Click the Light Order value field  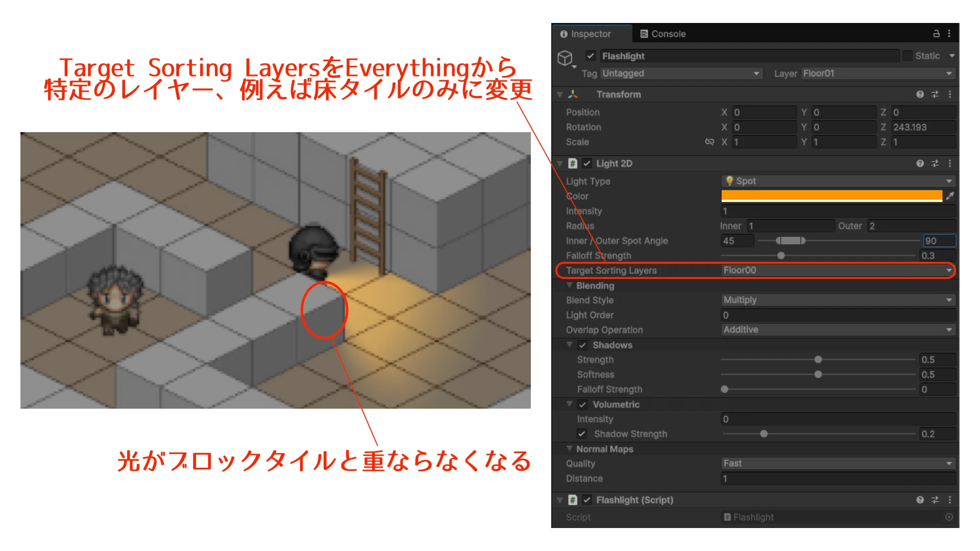tap(838, 315)
